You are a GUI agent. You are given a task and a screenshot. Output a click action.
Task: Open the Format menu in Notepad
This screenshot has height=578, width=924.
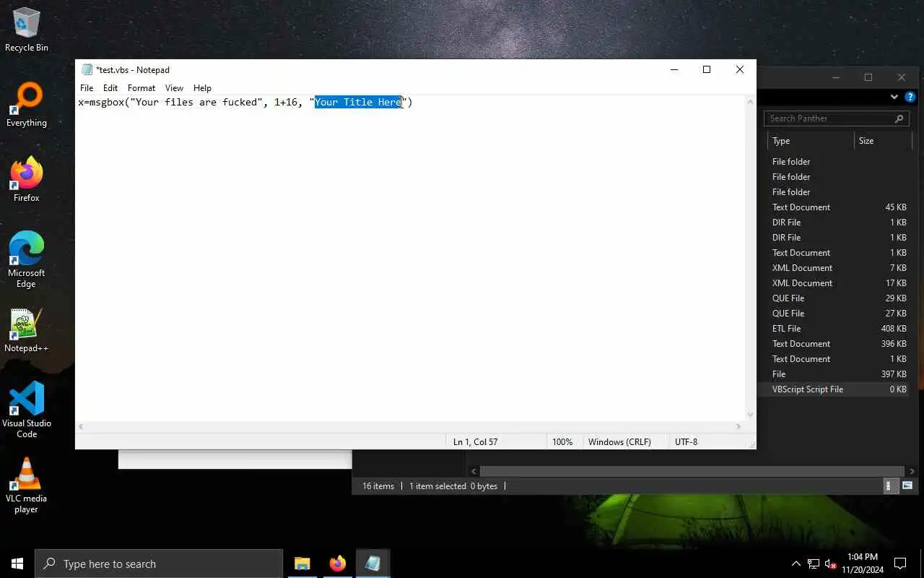coord(141,88)
